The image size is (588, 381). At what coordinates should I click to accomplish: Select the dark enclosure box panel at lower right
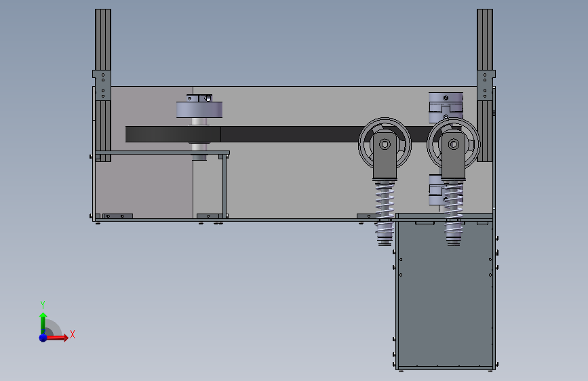446,294
